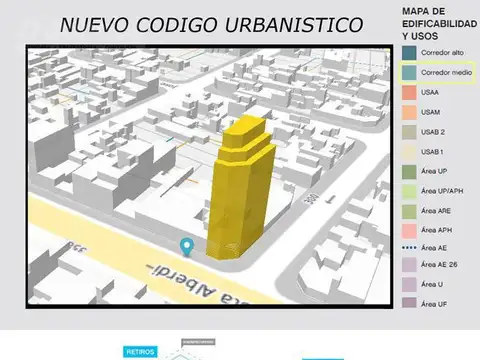480x360 pixels.
Task: Click the Área ARE swatch
Action: pos(409,211)
